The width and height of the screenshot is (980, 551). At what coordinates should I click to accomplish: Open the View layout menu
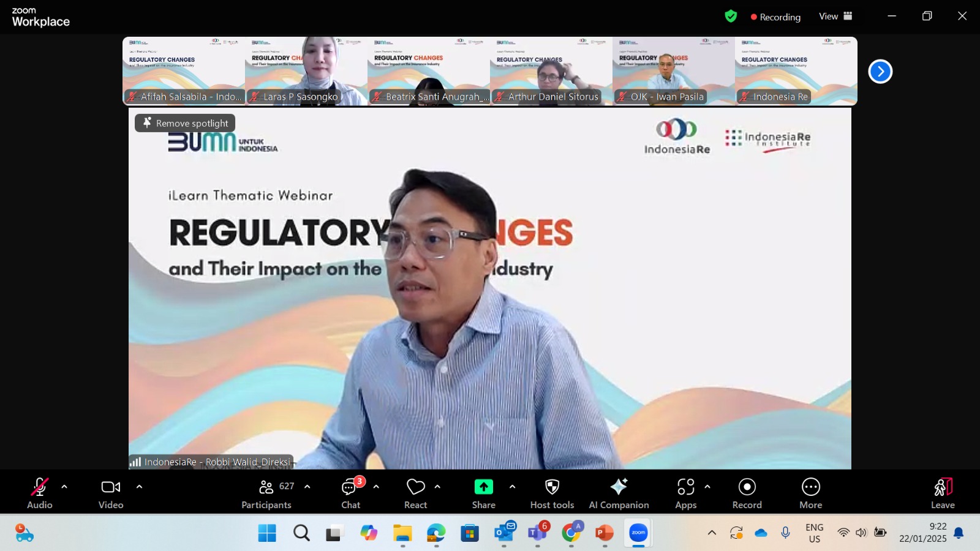coord(835,17)
